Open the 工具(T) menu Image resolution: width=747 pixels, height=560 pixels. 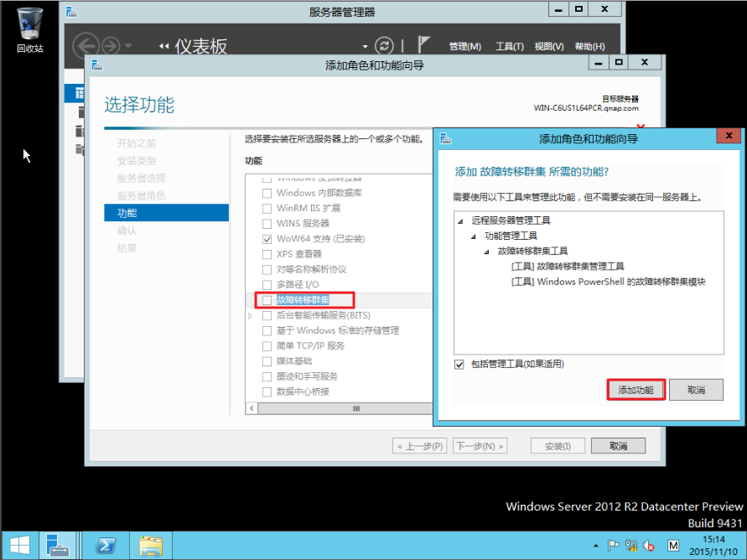click(509, 47)
